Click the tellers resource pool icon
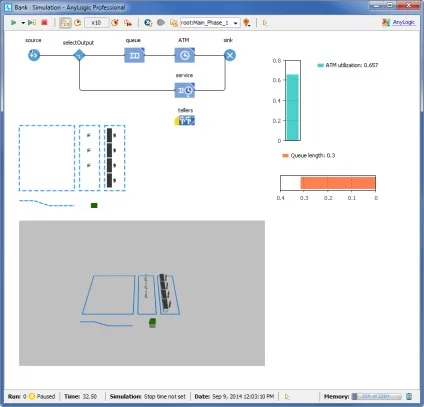The height and width of the screenshot is (407, 424). 185,120
